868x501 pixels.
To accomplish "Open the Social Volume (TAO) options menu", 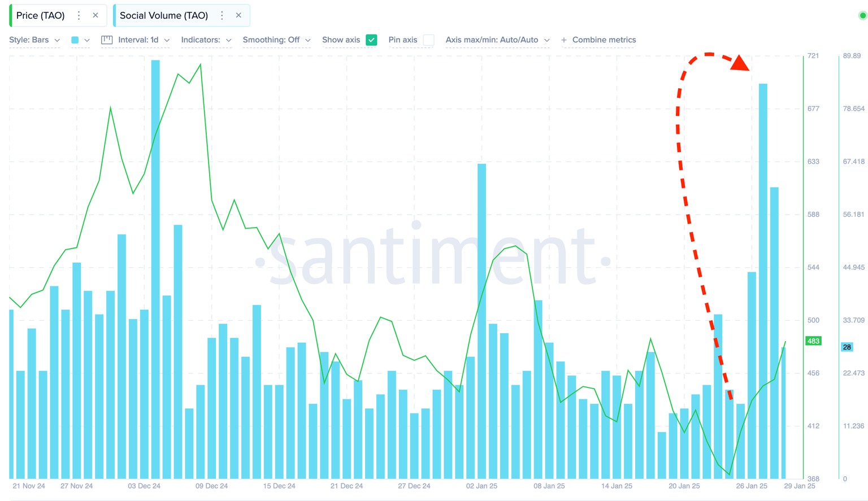I will click(222, 15).
